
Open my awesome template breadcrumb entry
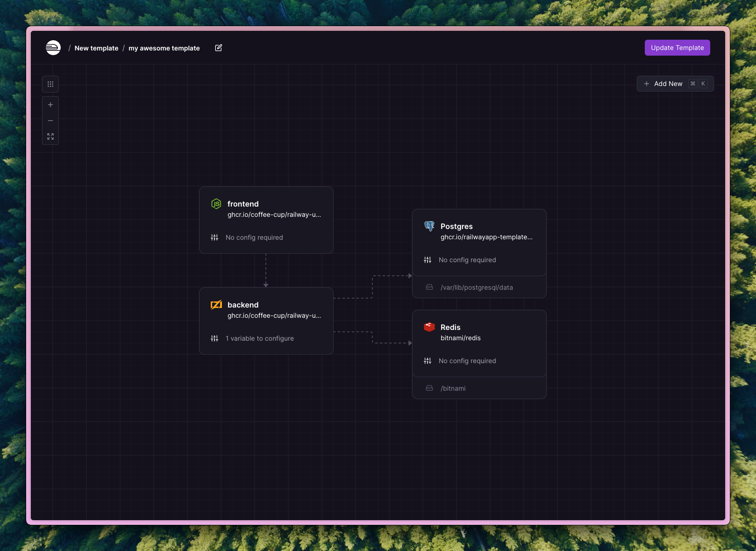[164, 48]
